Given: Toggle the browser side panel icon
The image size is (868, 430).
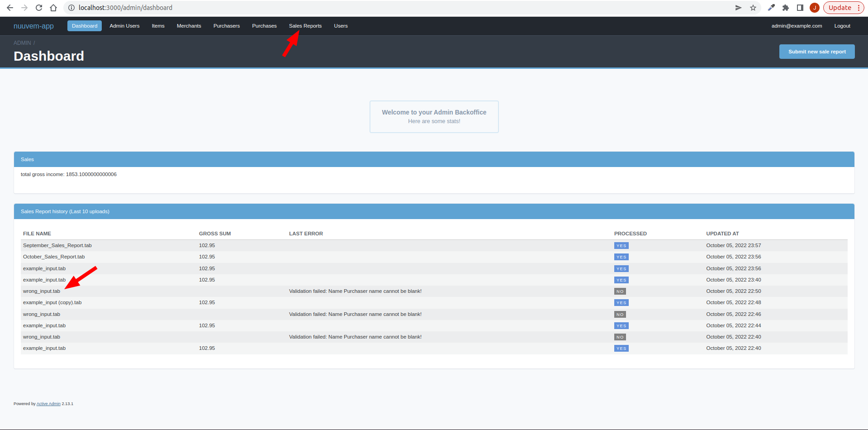Looking at the screenshot, I should coord(800,8).
